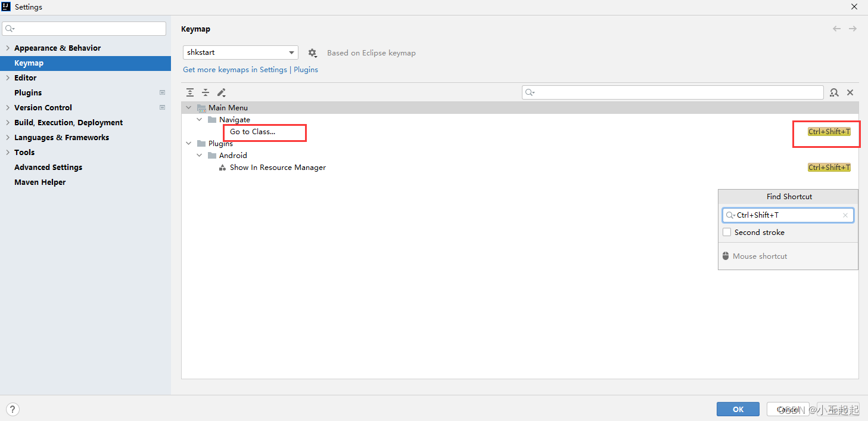Select Show In Resource Manager action
This screenshot has width=868, height=421.
(x=278, y=168)
